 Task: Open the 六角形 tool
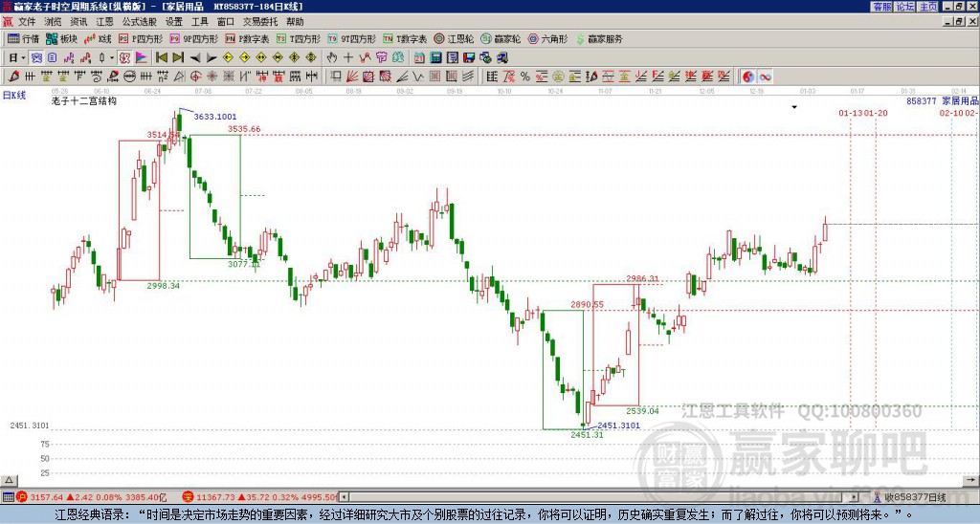(547, 38)
